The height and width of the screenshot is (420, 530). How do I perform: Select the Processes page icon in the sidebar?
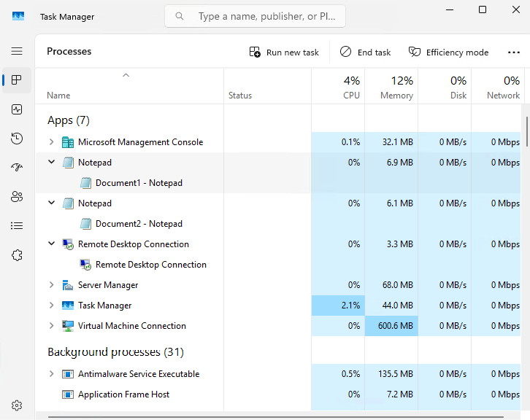point(17,80)
